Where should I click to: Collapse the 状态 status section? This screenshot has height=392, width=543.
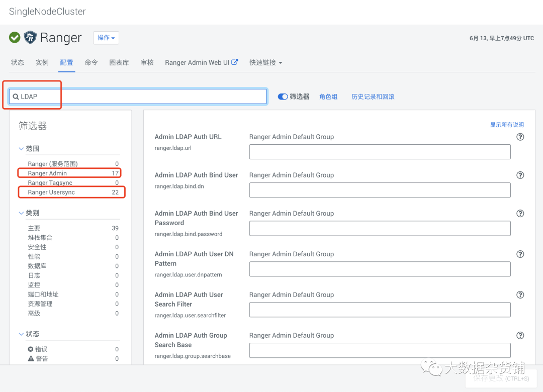point(21,334)
